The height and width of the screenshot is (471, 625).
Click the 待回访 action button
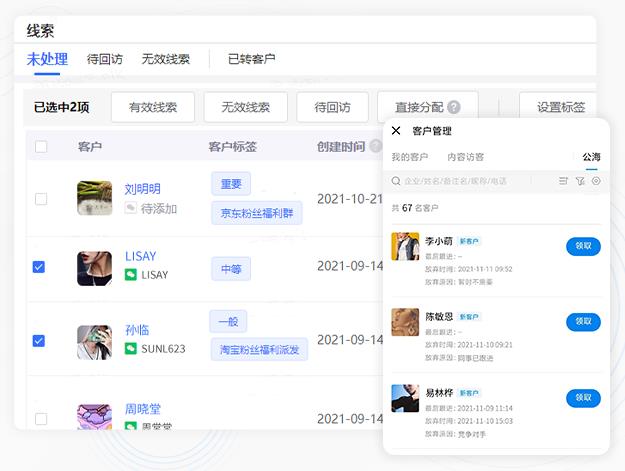click(x=332, y=107)
